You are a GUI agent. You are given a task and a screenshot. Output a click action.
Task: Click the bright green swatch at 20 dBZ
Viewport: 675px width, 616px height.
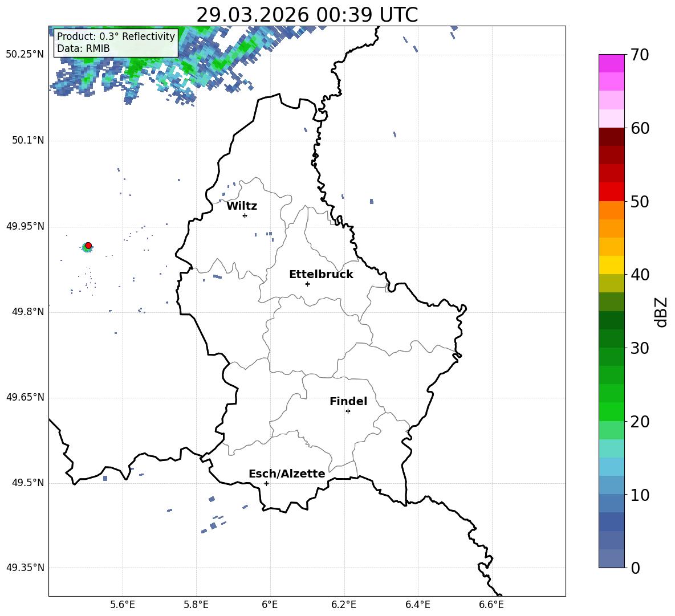point(611,411)
